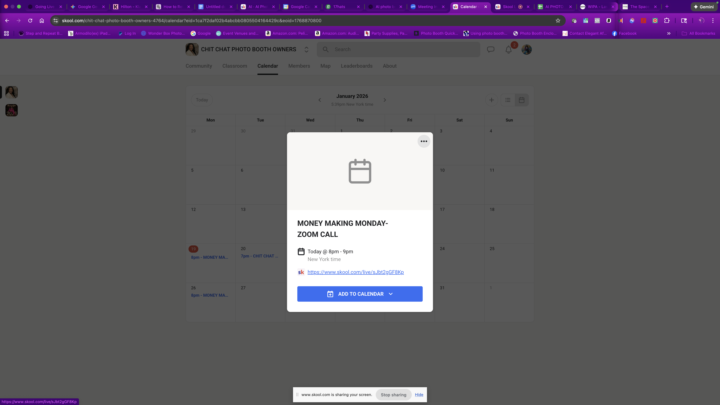Go to previous month arrow
Viewport: 720px width, 405px height.
point(320,100)
